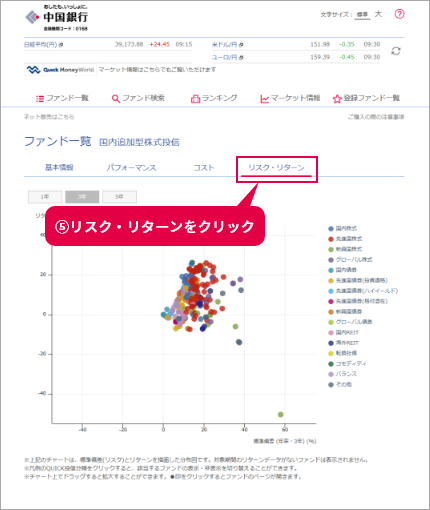The width and height of the screenshot is (430, 510).
Task: Set text size to 大
Action: pyautogui.click(x=378, y=14)
